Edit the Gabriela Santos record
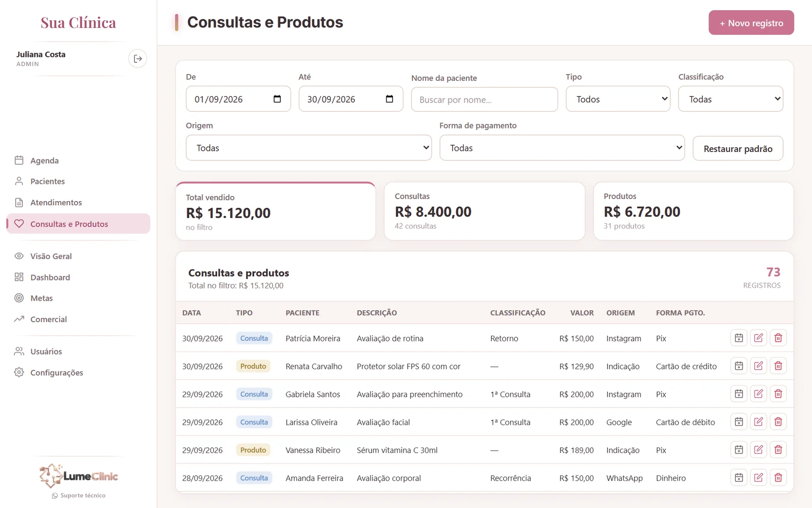 tap(758, 394)
